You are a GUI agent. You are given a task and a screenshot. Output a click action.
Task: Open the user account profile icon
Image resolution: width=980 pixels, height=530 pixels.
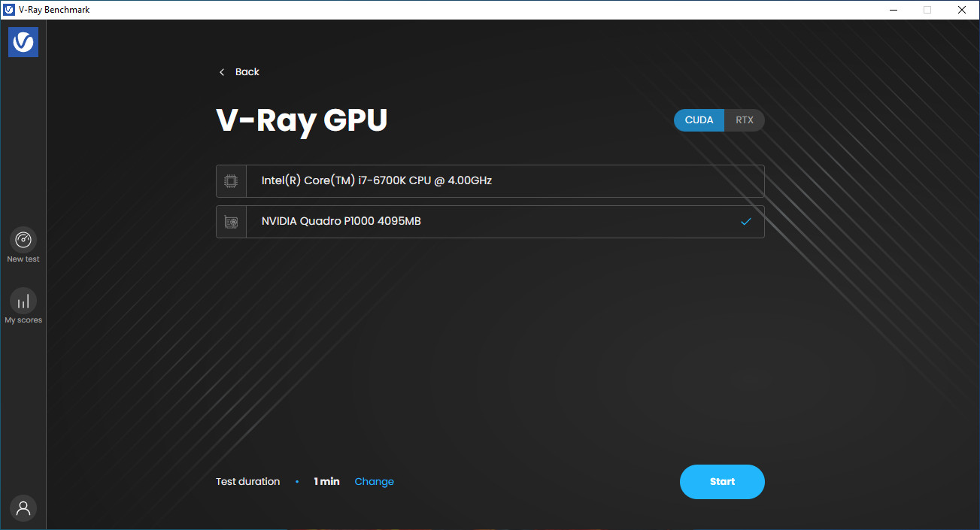point(23,507)
